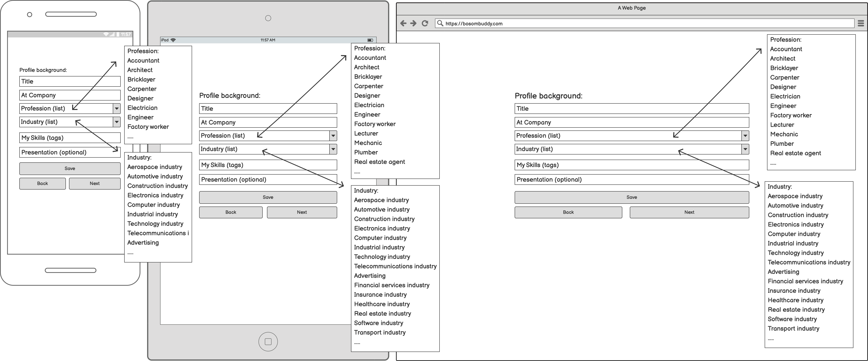The width and height of the screenshot is (868, 361).
Task: Open the Profession (list) dropdown on the phone
Action: (x=117, y=108)
